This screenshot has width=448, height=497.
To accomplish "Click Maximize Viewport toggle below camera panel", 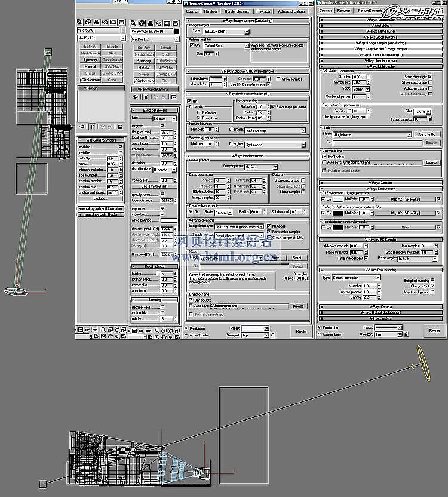I will [177, 337].
